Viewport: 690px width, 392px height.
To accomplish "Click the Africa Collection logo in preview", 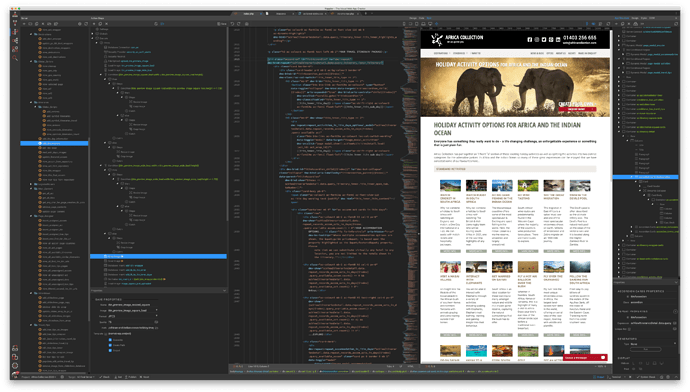I will 457,39.
